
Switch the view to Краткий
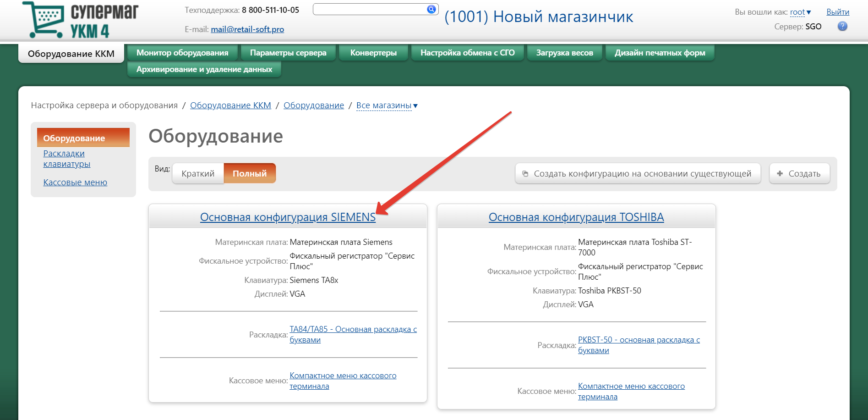[x=198, y=173]
